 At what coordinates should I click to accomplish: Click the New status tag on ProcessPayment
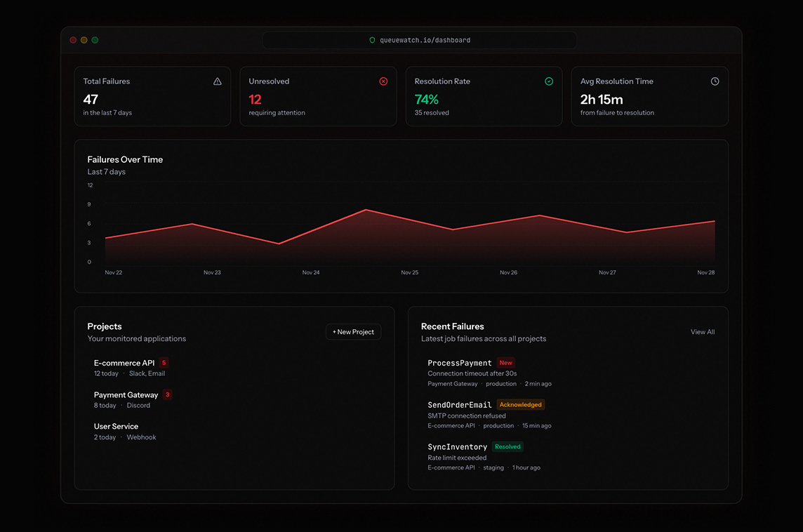click(x=505, y=363)
